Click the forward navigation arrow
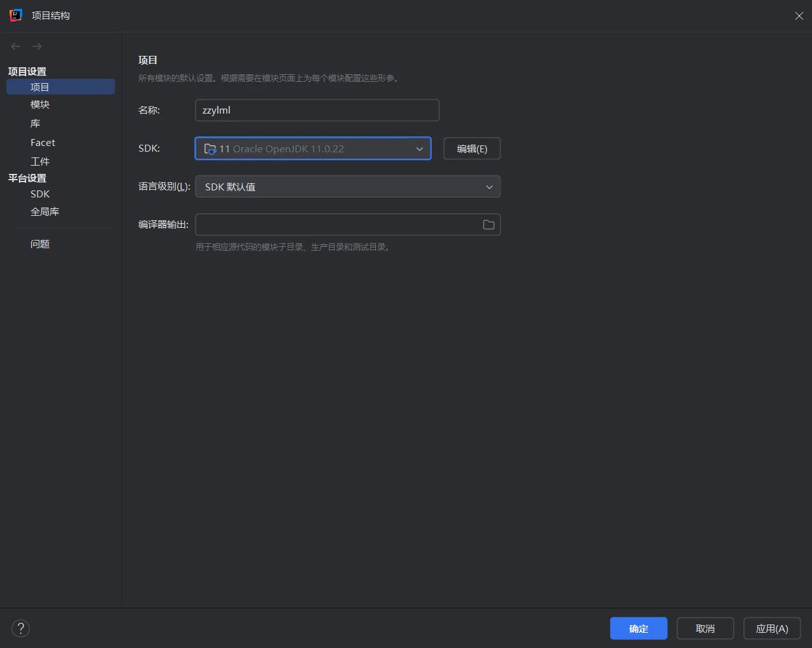The width and height of the screenshot is (812, 648). pyautogui.click(x=37, y=46)
